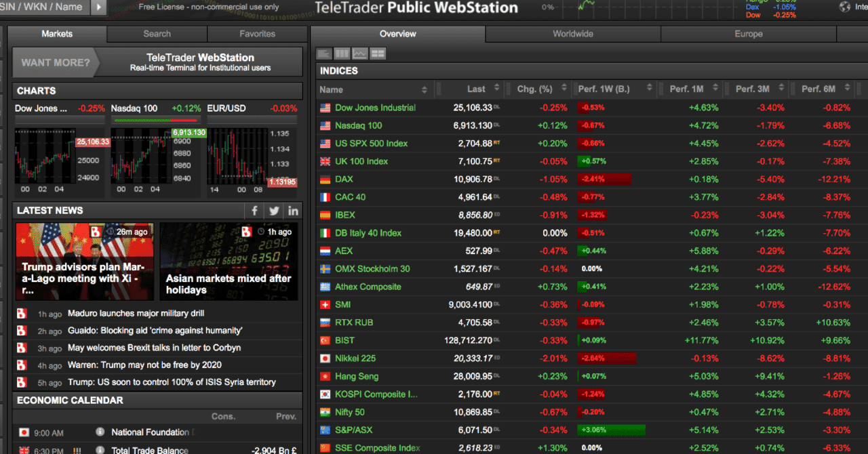This screenshot has width=868, height=454.
Task: Click the news source icon beside Warren headline
Action: pos(22,365)
